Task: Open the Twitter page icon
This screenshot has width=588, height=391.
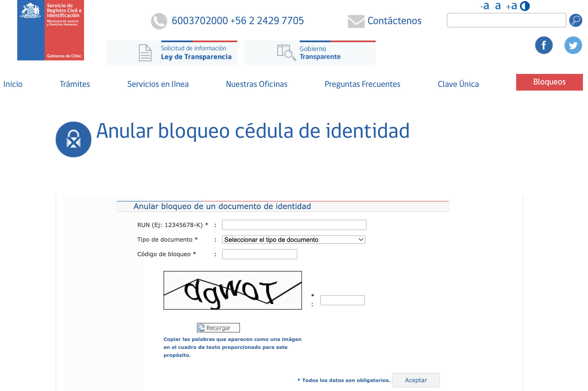Action: (573, 45)
